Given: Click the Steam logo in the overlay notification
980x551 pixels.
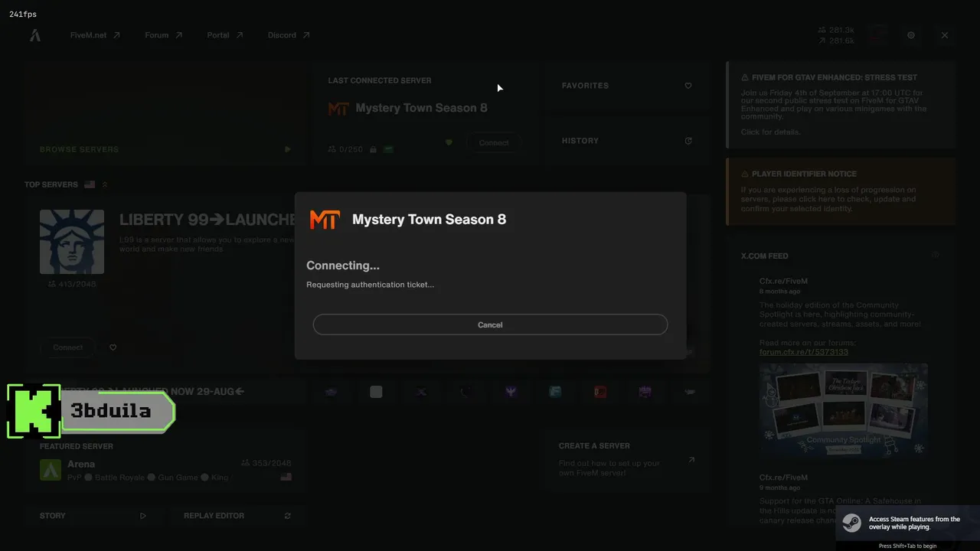Looking at the screenshot, I should pos(851,522).
